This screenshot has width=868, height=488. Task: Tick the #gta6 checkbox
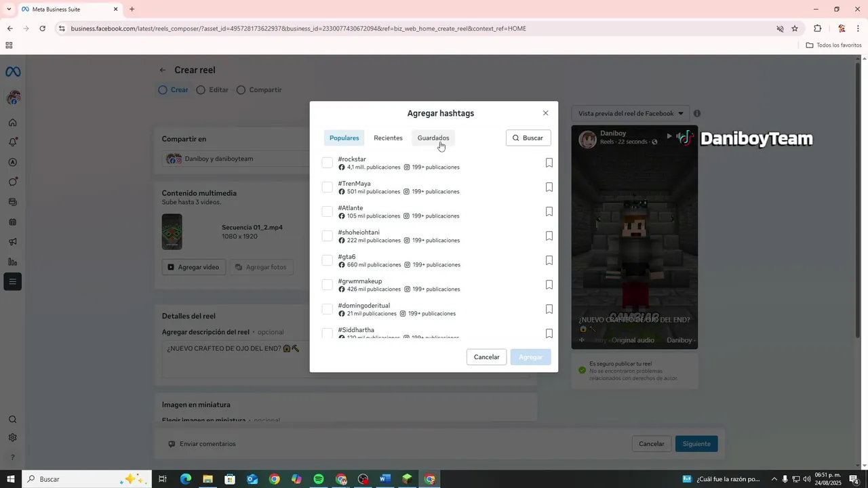(x=328, y=260)
